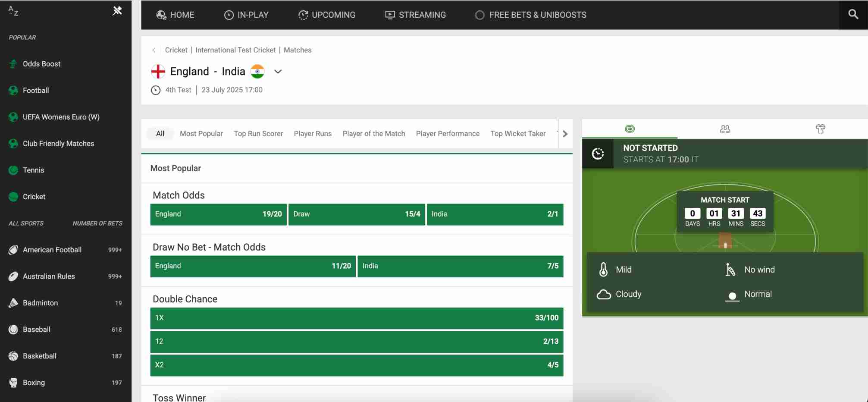Open the STREAMING section
The height and width of the screenshot is (402, 868).
click(415, 15)
